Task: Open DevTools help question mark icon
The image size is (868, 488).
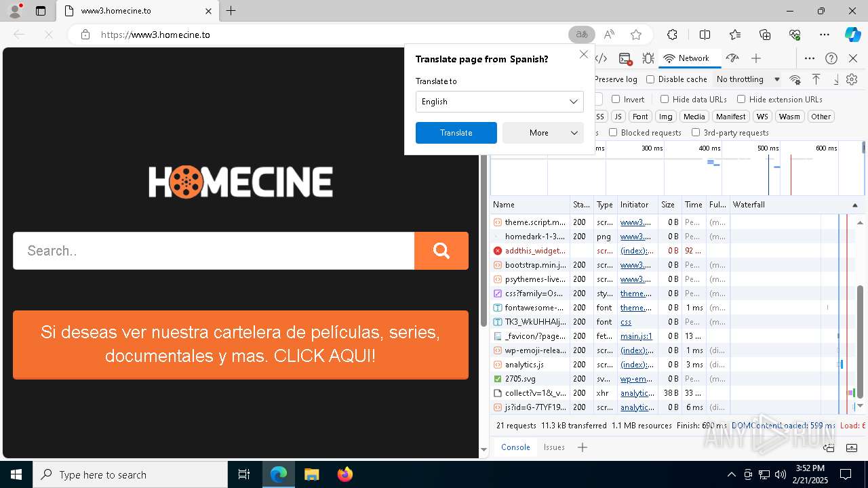Action: [x=831, y=58]
